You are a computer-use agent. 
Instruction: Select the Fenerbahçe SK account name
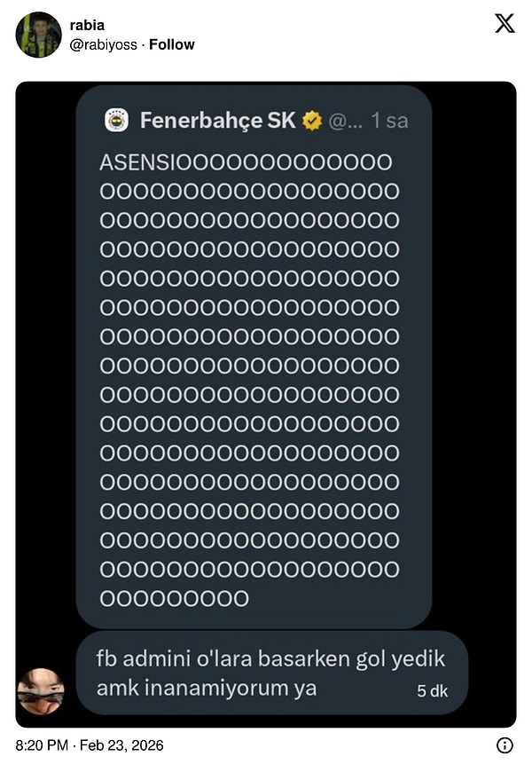pos(217,121)
